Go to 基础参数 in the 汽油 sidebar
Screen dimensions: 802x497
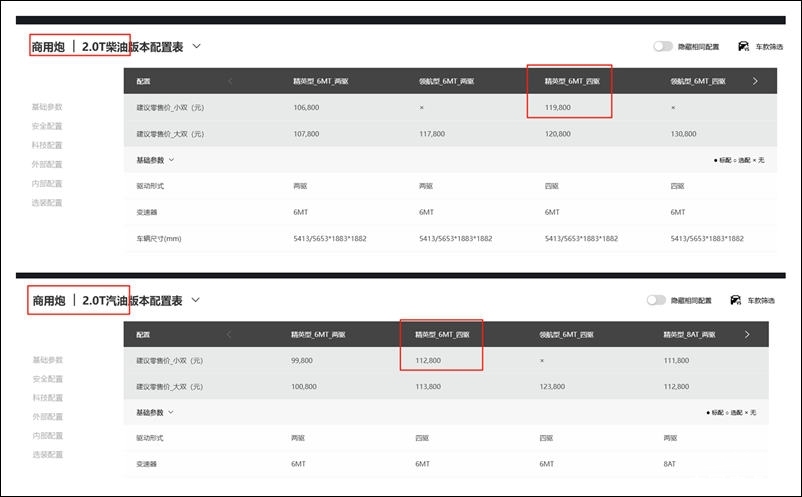(x=48, y=360)
